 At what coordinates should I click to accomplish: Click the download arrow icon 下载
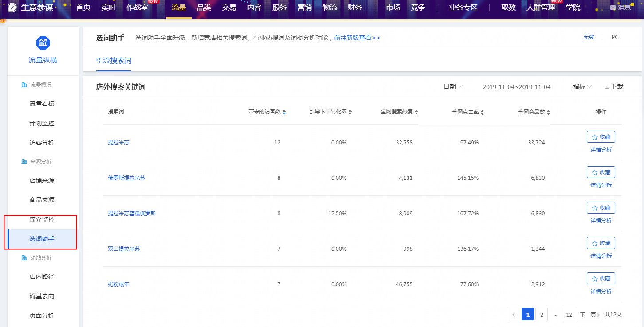click(x=607, y=86)
